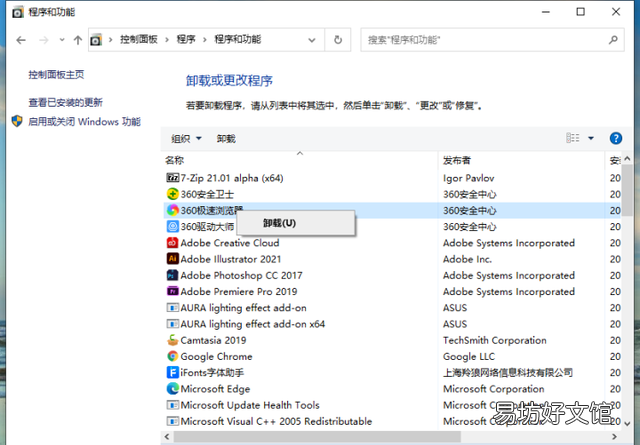Screen dimensions: 640x445
Task: Click the Adobe Premiere Pro 2019 icon
Action: (x=173, y=291)
